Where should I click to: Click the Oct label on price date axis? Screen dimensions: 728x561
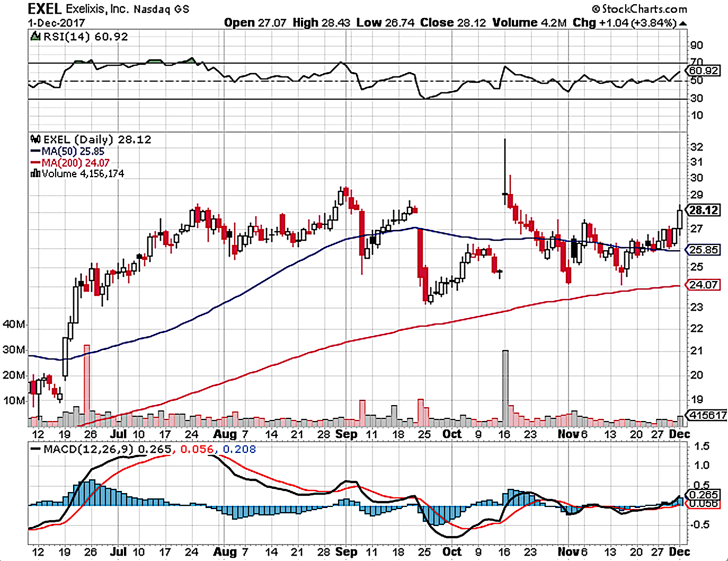coord(452,434)
